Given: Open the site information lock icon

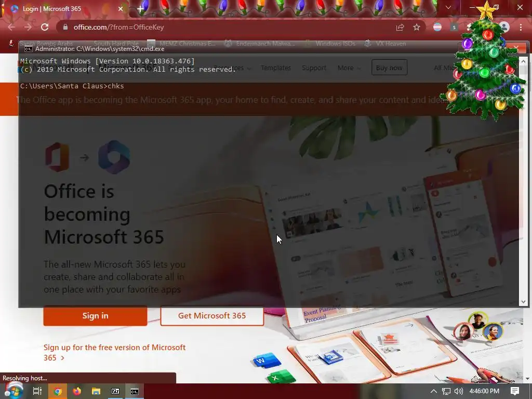Looking at the screenshot, I should click(x=65, y=27).
